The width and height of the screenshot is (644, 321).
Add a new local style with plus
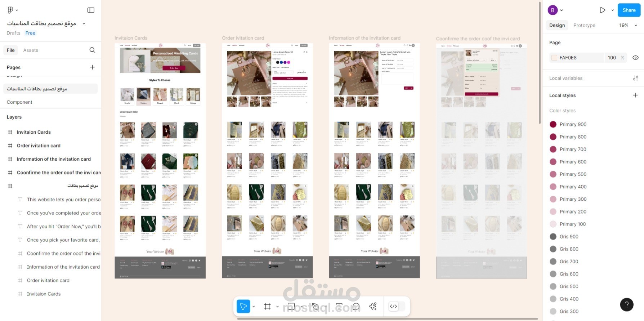click(x=635, y=95)
